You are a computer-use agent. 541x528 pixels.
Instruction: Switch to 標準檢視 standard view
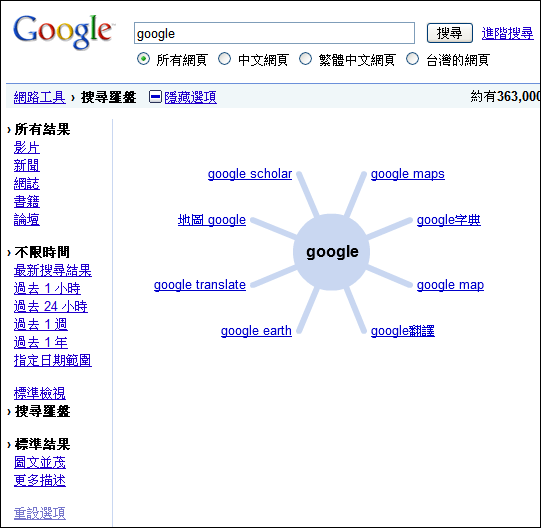(x=40, y=393)
